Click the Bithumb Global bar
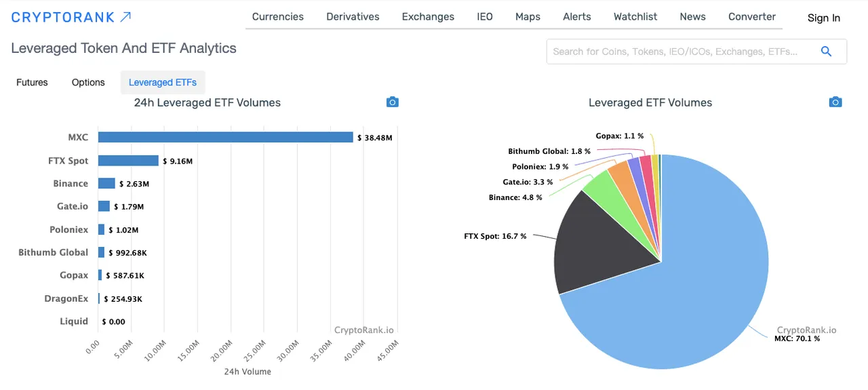 pyautogui.click(x=102, y=252)
